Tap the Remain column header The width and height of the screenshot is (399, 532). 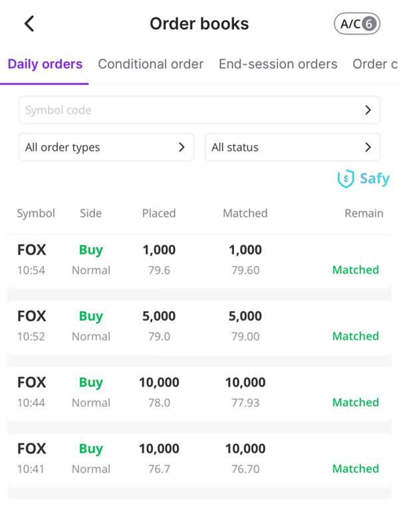click(364, 213)
